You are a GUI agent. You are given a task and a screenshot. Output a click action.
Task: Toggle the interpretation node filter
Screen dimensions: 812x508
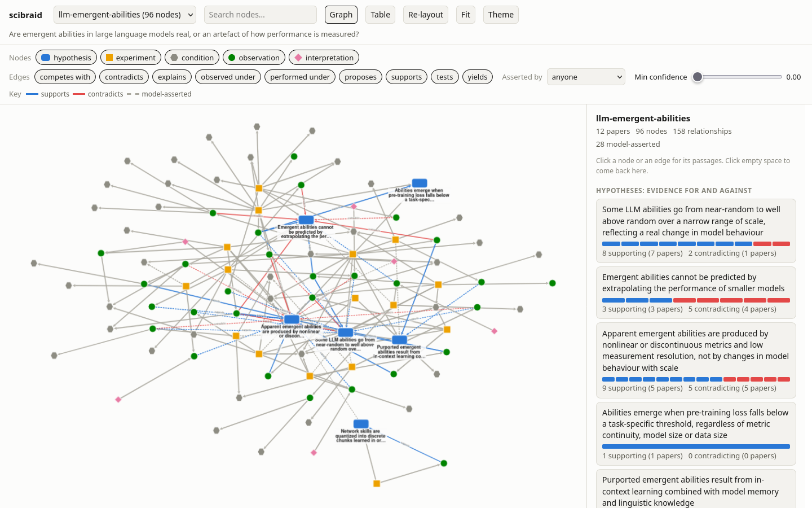click(x=324, y=58)
